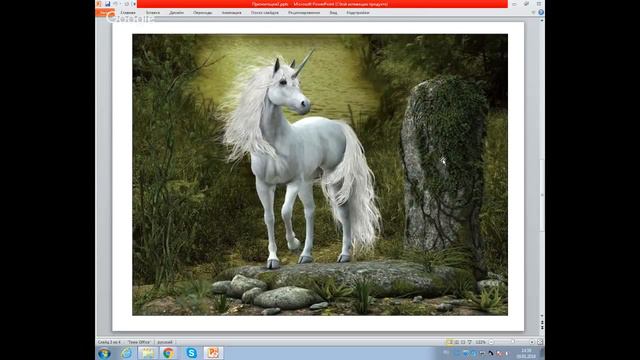Screen dimensions: 640x360
Task: Click the Save icon in Quick Access toolbar
Action: (x=107, y=4)
